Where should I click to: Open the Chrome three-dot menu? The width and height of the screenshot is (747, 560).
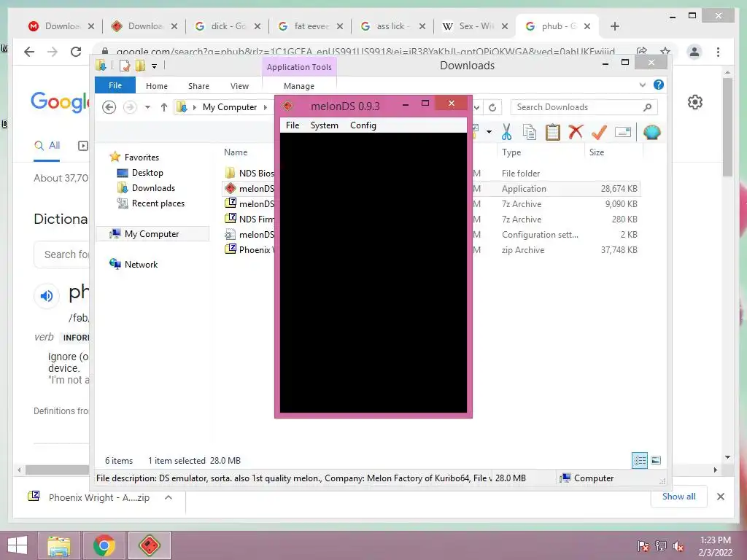[x=718, y=52]
